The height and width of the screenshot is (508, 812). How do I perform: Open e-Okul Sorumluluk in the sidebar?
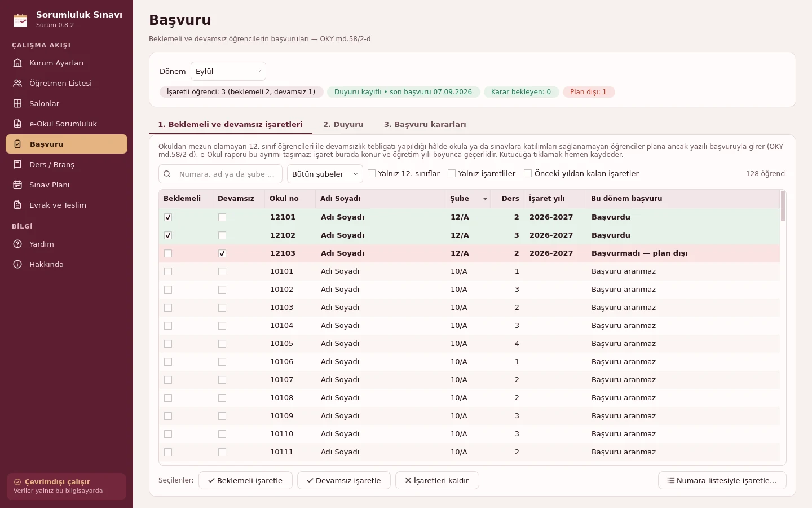coord(67,124)
